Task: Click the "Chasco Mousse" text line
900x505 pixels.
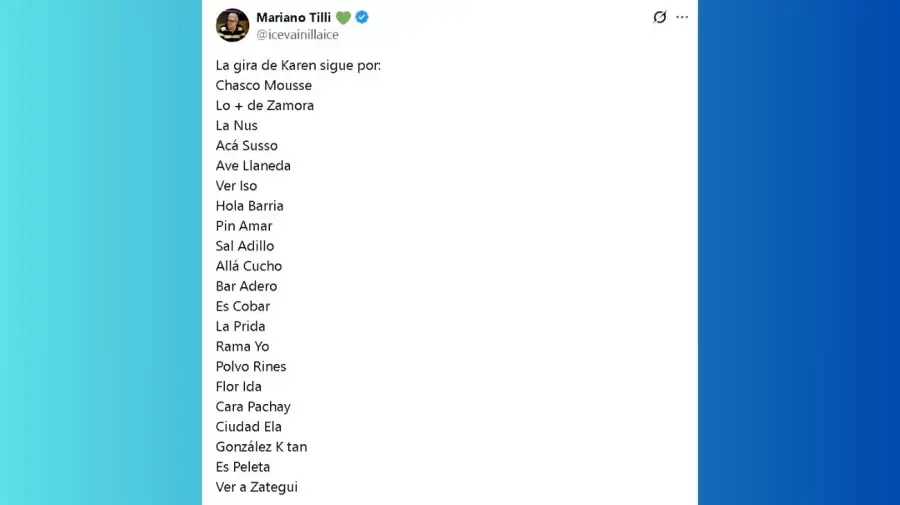Action: coord(263,85)
